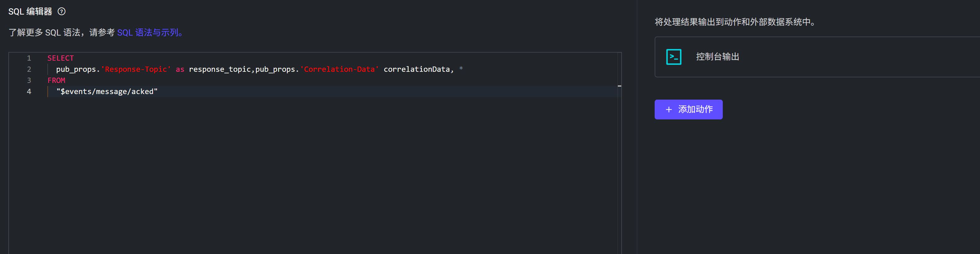Click line number 1 in editor gutter
The image size is (980, 254).
pos(29,58)
